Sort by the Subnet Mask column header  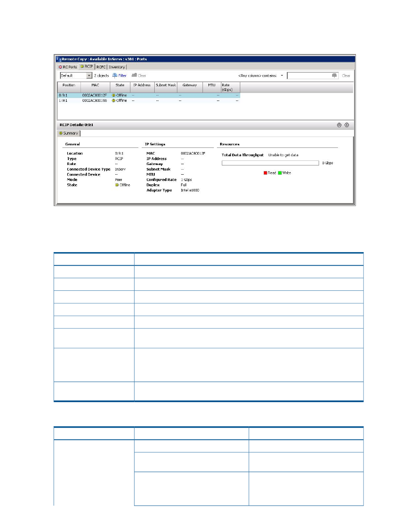pyautogui.click(x=166, y=87)
